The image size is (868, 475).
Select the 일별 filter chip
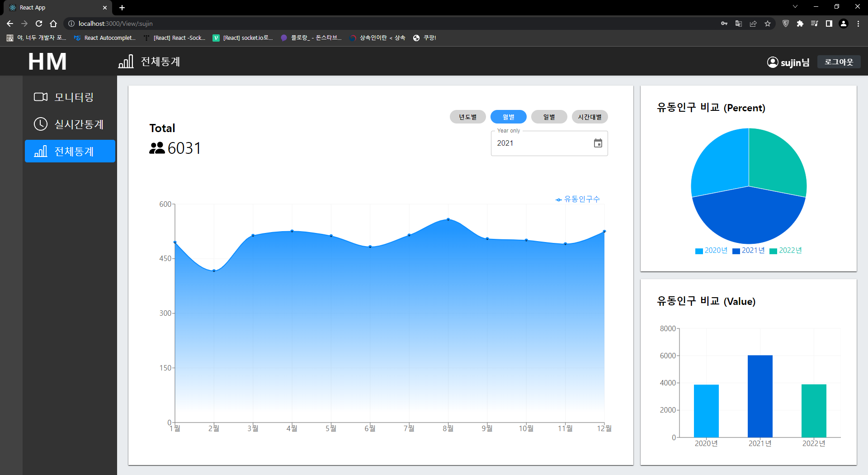(x=549, y=117)
